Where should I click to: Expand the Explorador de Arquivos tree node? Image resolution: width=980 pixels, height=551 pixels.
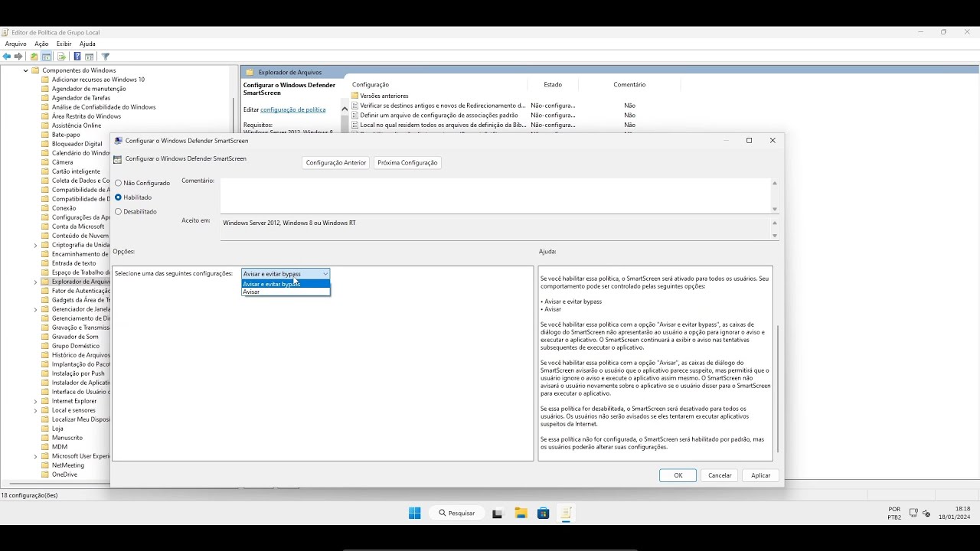35,282
